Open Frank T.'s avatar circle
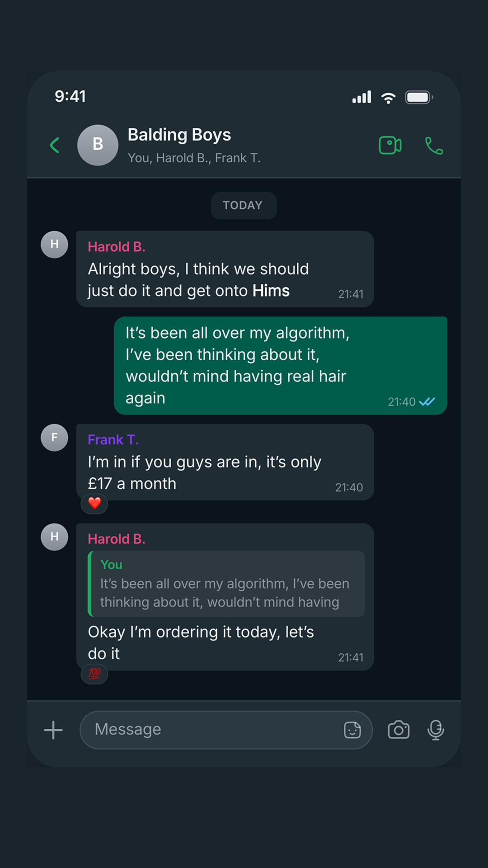 (55, 438)
